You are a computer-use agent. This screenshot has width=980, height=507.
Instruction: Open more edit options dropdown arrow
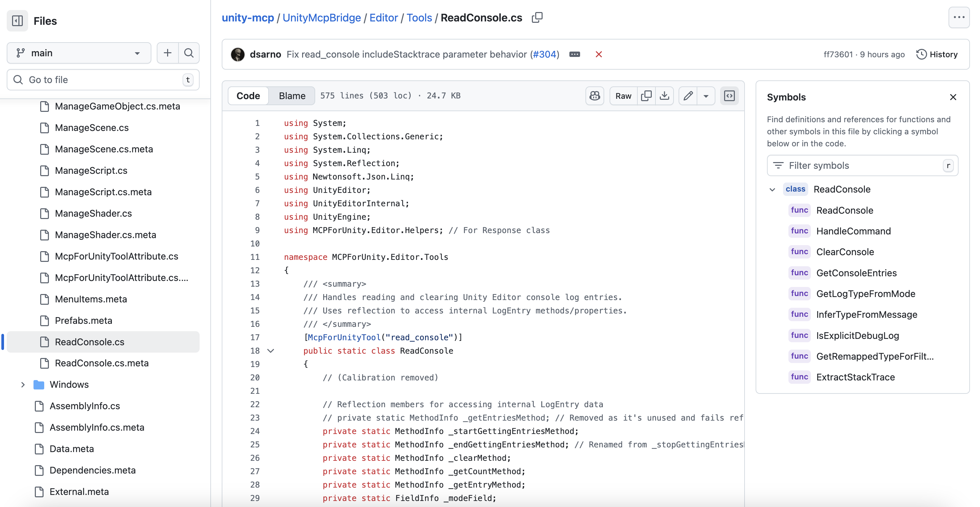[x=706, y=96]
